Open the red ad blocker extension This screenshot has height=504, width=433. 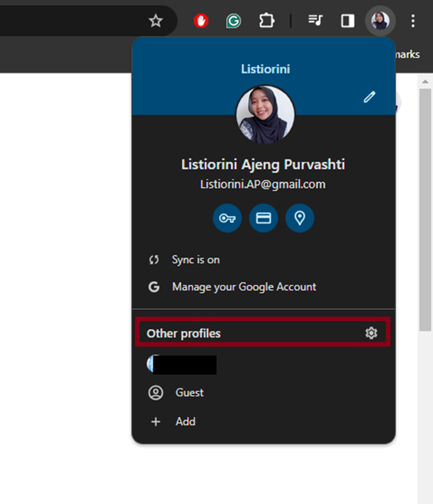(x=201, y=21)
